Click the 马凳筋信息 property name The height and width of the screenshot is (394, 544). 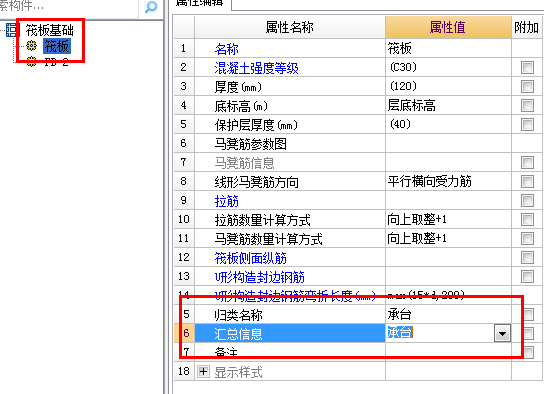[x=245, y=163]
